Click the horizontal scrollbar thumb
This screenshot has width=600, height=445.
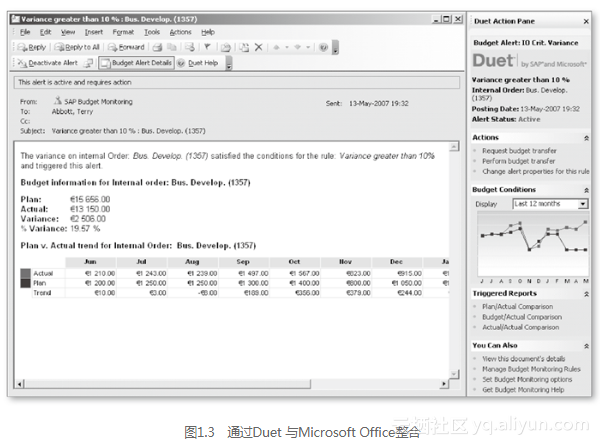pyautogui.click(x=168, y=384)
